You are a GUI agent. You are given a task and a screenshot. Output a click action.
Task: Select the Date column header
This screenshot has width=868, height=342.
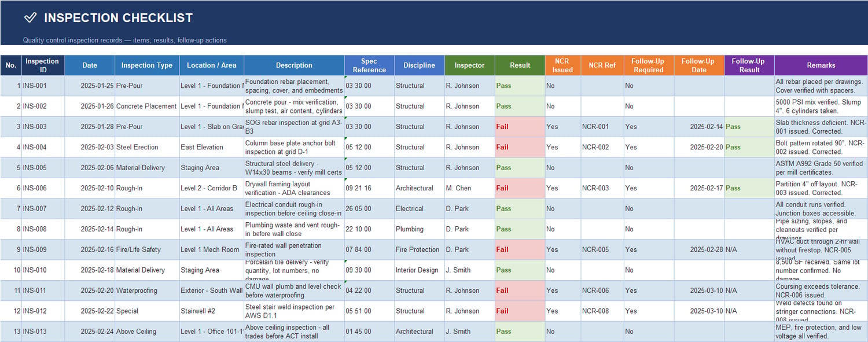[90, 65]
